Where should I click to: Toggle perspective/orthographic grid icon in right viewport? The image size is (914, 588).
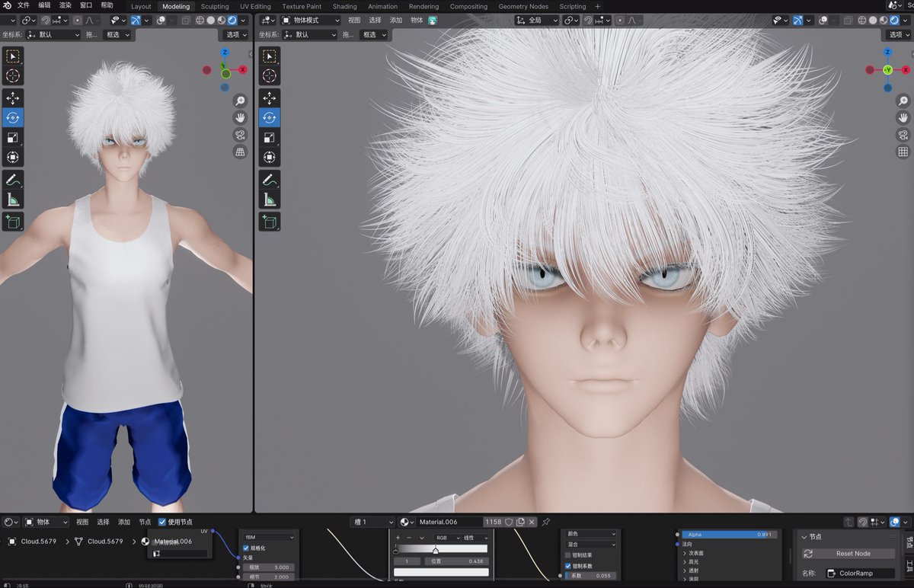point(903,152)
